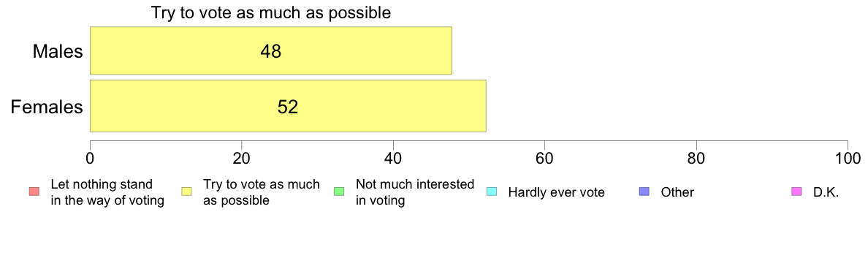Click the 40 axis tick label
The image size is (868, 269).
393,157
